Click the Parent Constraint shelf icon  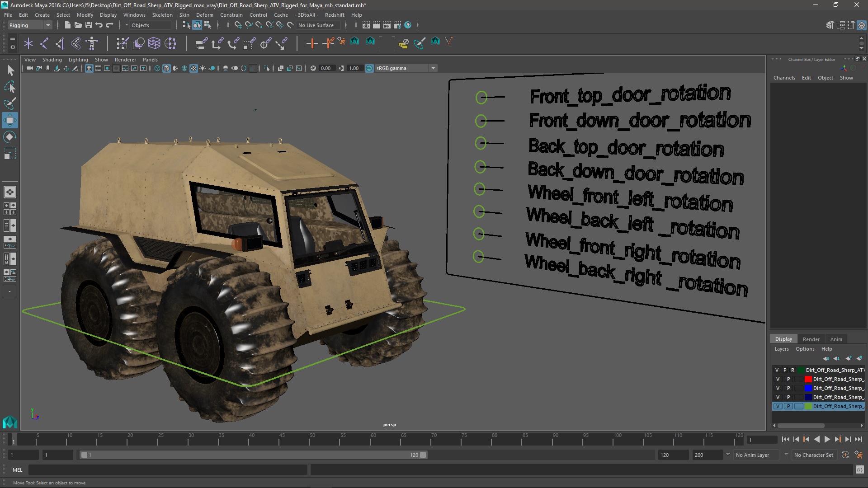202,43
